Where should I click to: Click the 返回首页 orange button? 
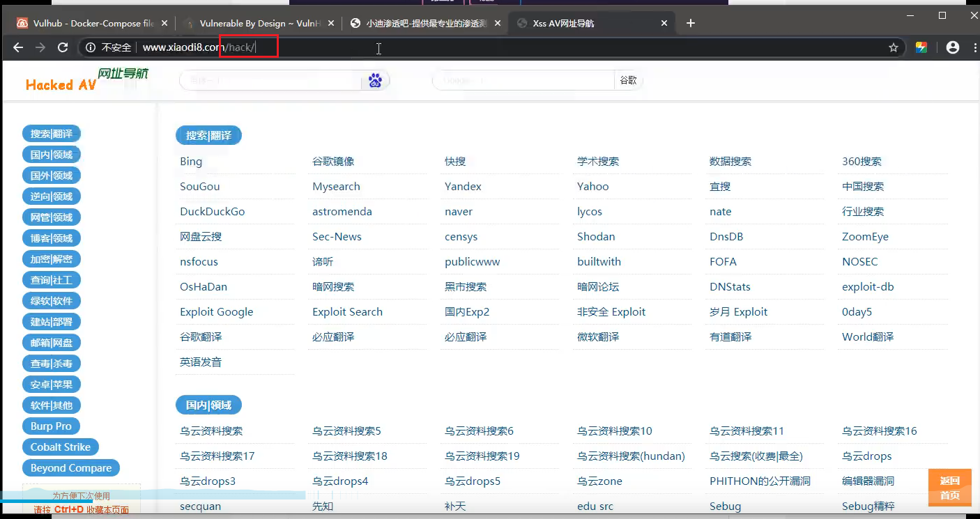(x=950, y=488)
